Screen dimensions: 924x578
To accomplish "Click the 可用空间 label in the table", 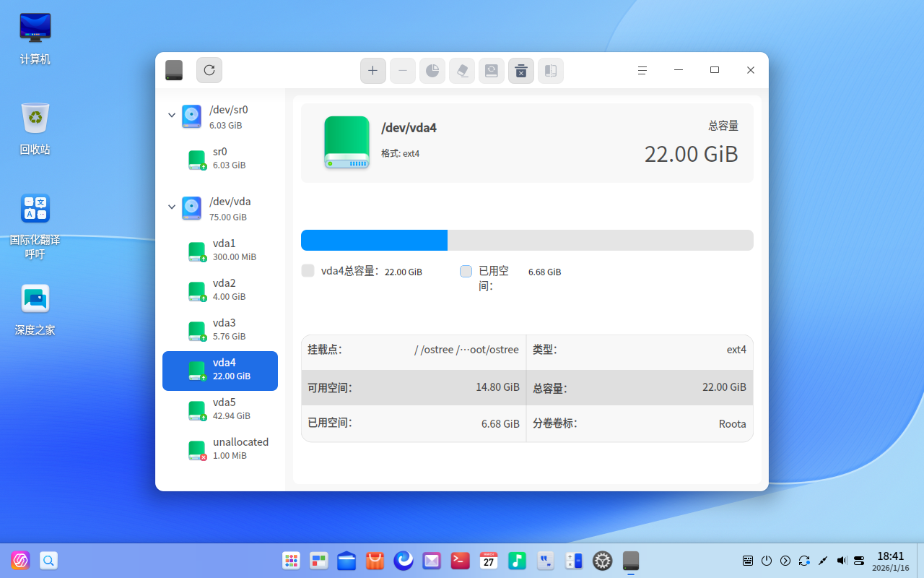I will click(x=330, y=388).
